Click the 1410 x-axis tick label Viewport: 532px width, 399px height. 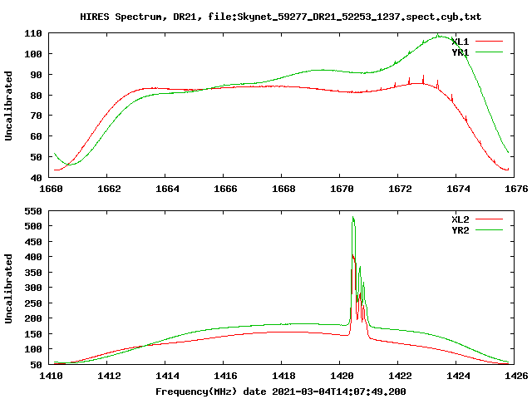click(x=51, y=376)
